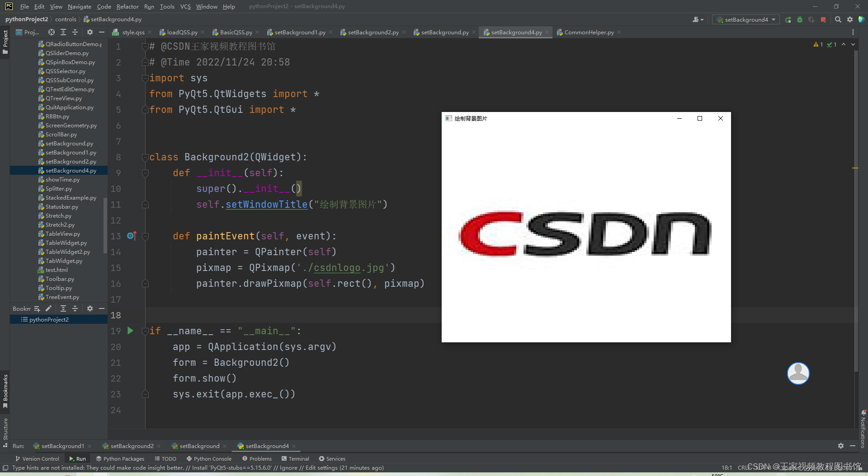Open Search Everywhere magnifier icon

[838, 19]
